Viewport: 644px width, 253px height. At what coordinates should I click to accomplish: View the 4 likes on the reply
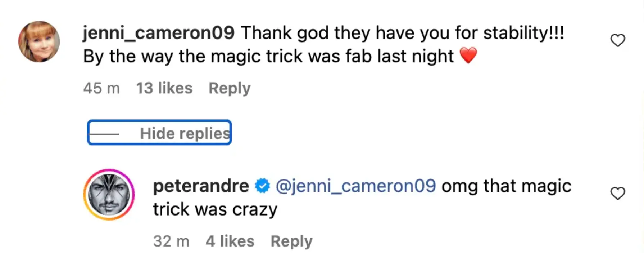(230, 241)
